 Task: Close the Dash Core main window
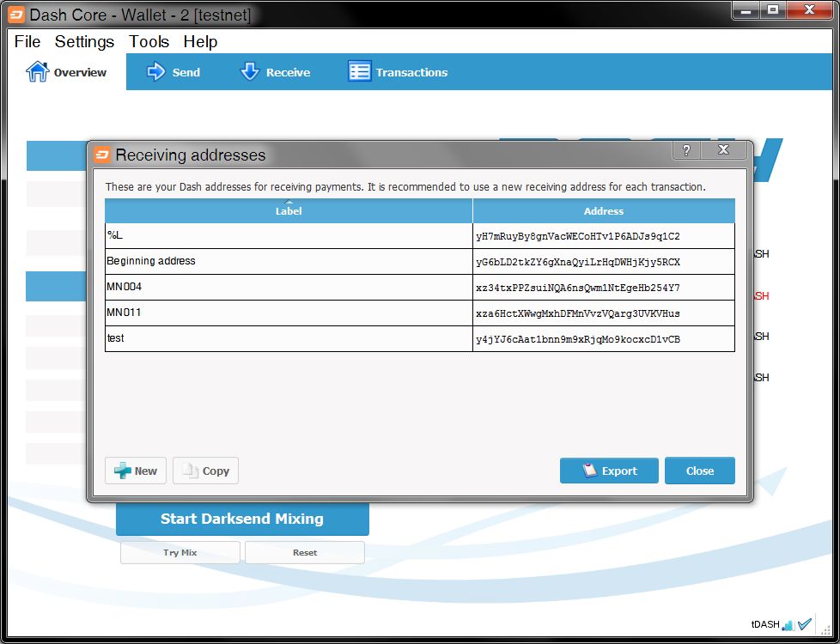click(809, 9)
